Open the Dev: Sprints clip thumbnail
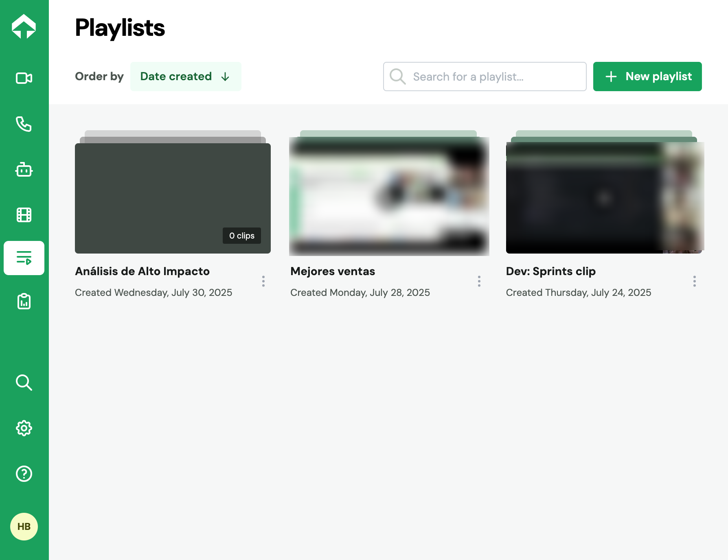This screenshot has height=560, width=728. pos(604,197)
